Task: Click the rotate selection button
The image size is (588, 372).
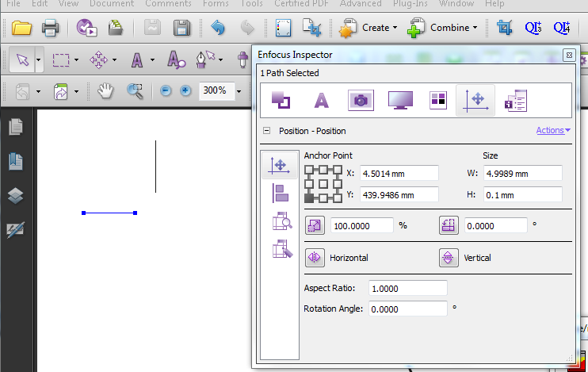Action: (449, 225)
